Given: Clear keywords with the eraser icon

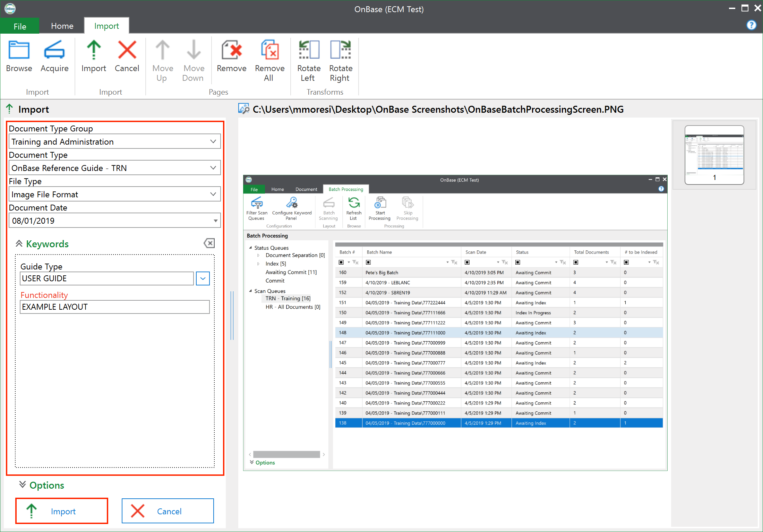Looking at the screenshot, I should pos(209,243).
